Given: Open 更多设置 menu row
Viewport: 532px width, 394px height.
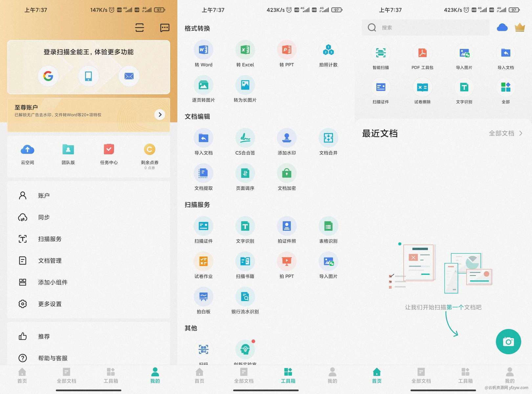Looking at the screenshot, I should [x=89, y=304].
